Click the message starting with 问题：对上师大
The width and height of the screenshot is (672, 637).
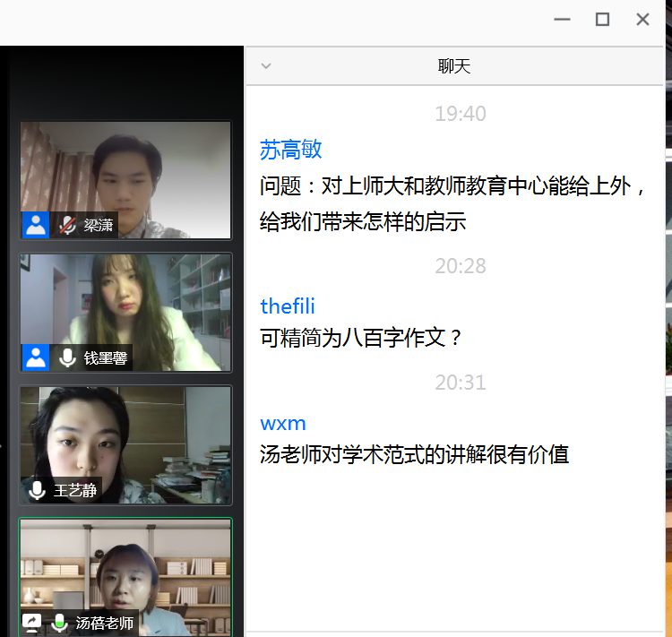click(453, 203)
